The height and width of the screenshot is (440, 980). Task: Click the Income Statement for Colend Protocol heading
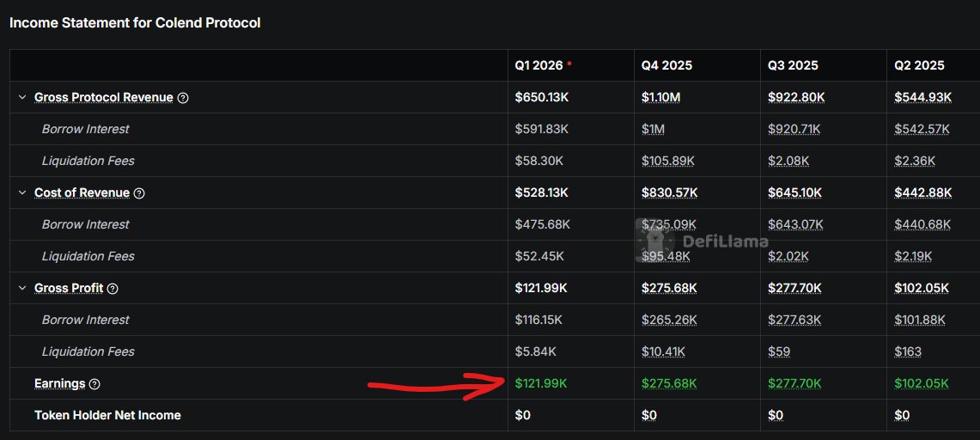pos(135,23)
